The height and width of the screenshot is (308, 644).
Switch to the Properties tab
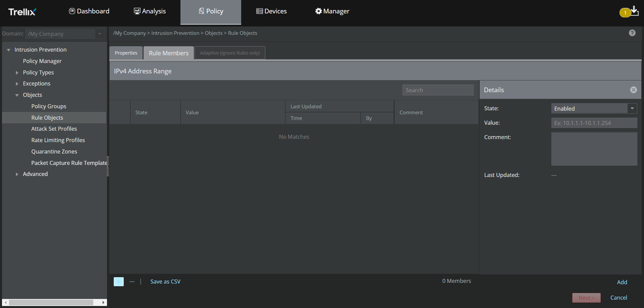pyautogui.click(x=126, y=53)
